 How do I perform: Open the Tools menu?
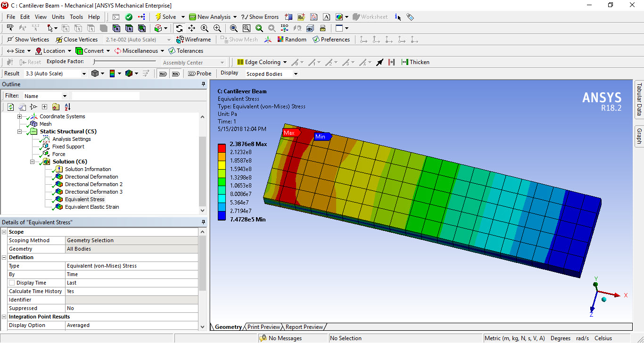[x=76, y=17]
